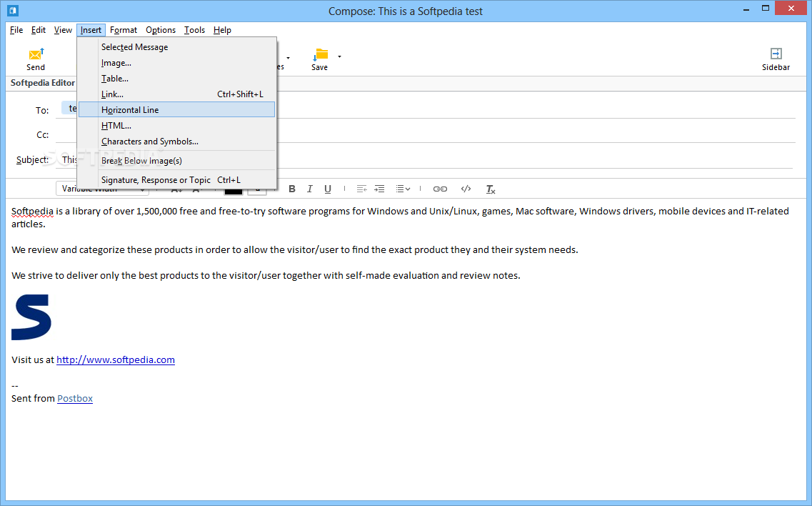Choose Table... from Insert menu

point(176,79)
